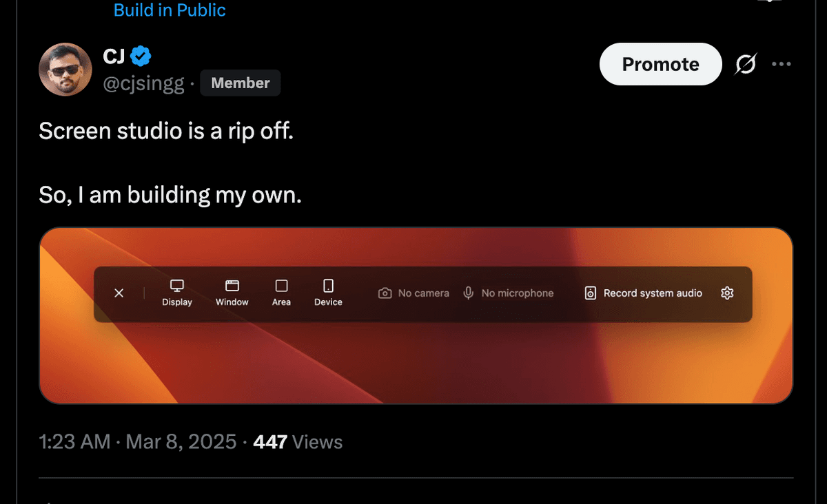Viewport: 827px width, 504px height.
Task: Select Window recording mode
Action: point(232,293)
